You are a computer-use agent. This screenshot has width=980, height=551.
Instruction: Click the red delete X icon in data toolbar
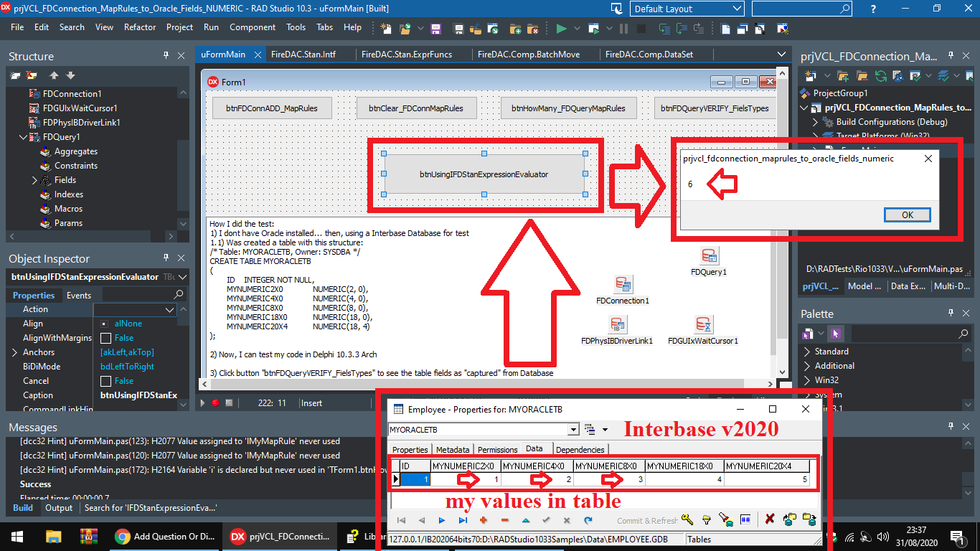tap(770, 520)
